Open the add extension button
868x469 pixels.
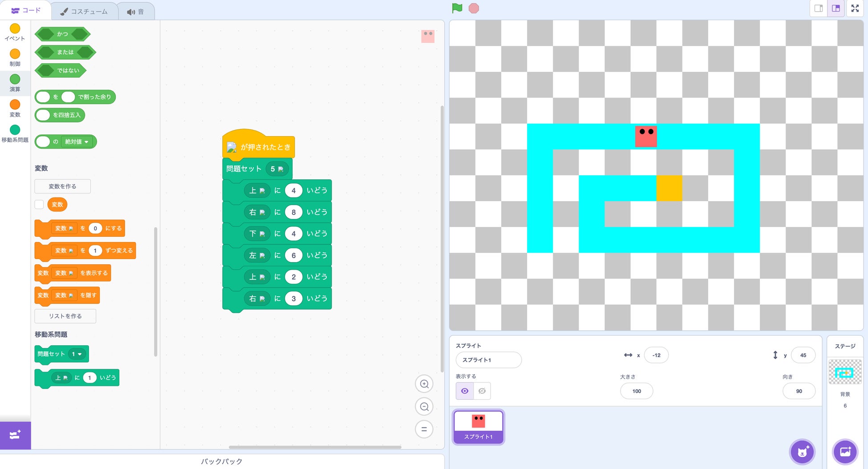[x=15, y=435]
